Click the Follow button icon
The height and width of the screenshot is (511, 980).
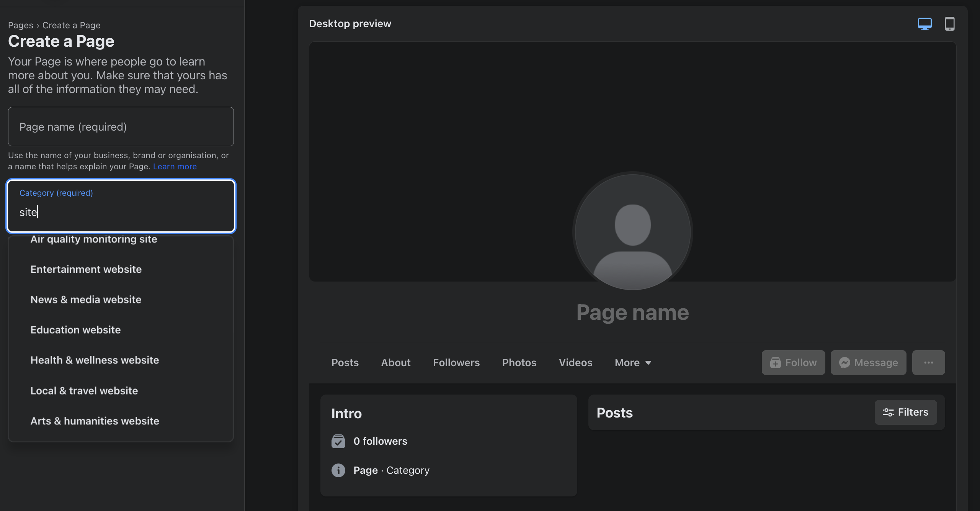click(x=776, y=362)
